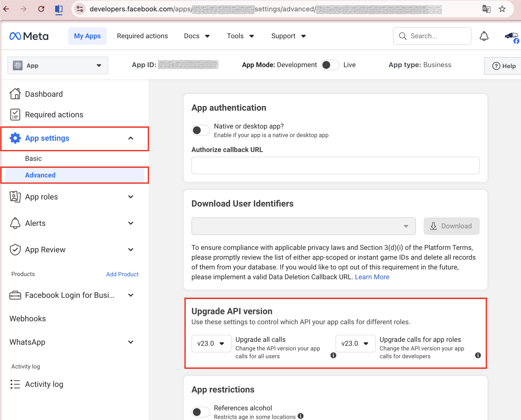The height and width of the screenshot is (420, 521).
Task: Click the search magnifier icon
Action: [403, 36]
